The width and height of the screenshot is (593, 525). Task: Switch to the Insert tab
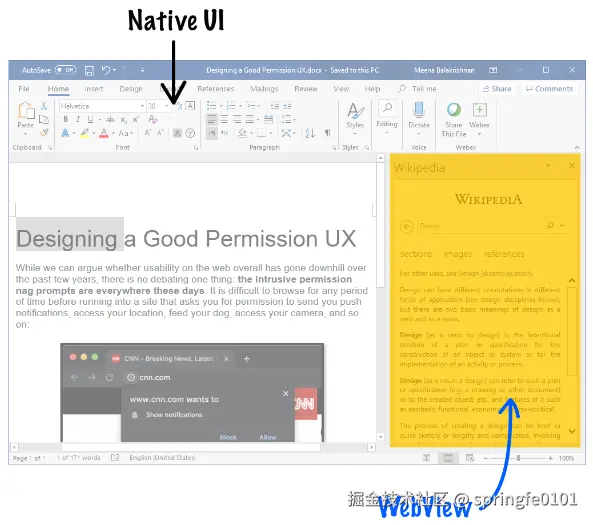click(x=93, y=89)
